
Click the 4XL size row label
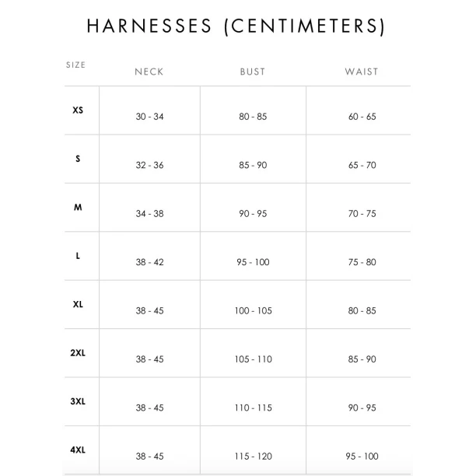[x=78, y=450]
